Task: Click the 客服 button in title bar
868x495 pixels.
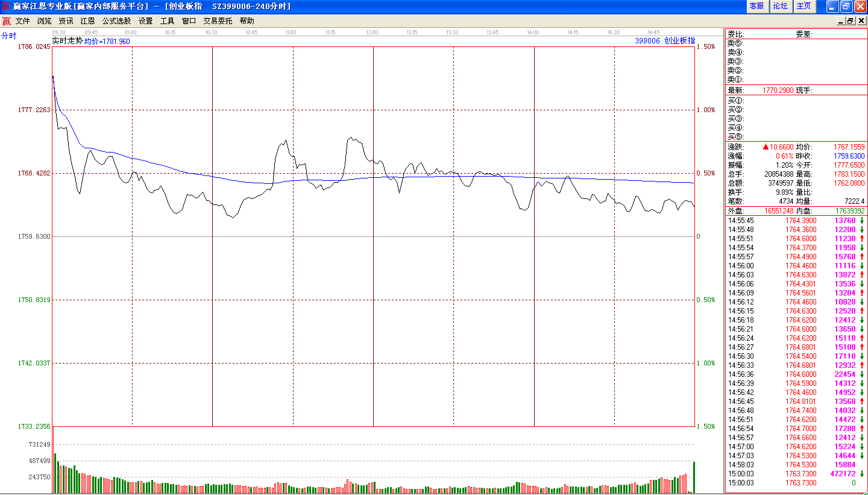Action: pos(756,6)
